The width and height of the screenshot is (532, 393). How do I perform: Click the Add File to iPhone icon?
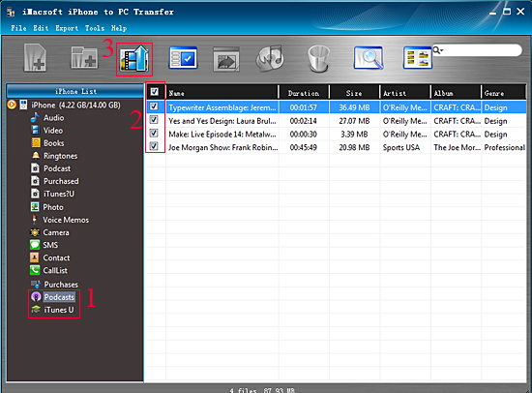[35, 58]
